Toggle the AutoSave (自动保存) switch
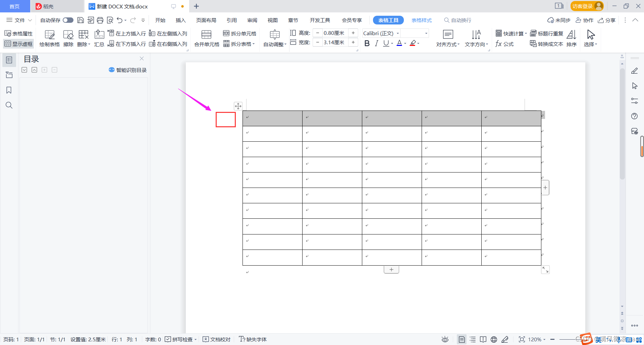Viewport: 644px width, 345px height. [68, 20]
